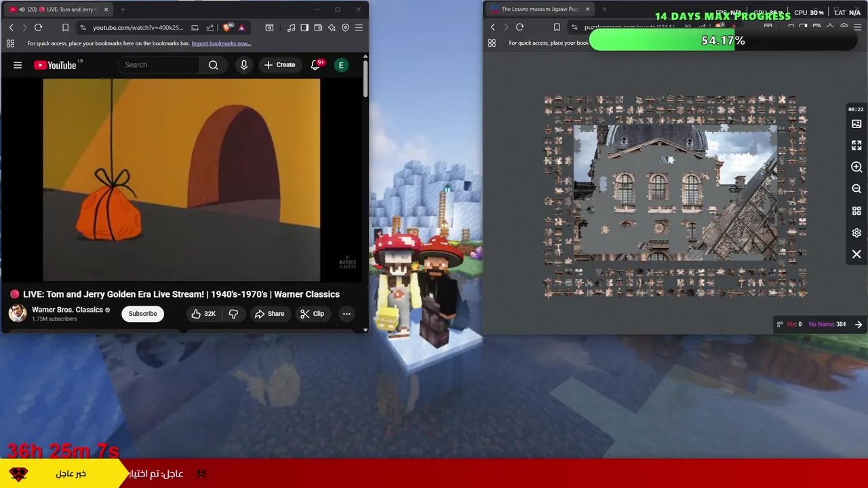This screenshot has width=868, height=488.
Task: Enter fullscreen mode in the puzzle sidebar
Action: pyautogui.click(x=856, y=146)
